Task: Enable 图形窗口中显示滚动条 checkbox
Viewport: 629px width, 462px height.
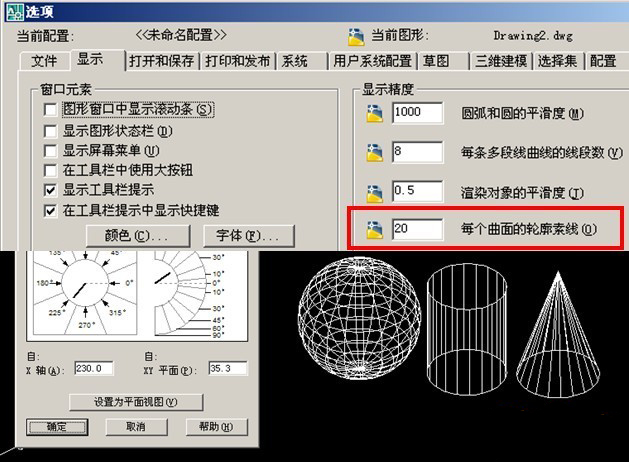Action: [x=51, y=109]
